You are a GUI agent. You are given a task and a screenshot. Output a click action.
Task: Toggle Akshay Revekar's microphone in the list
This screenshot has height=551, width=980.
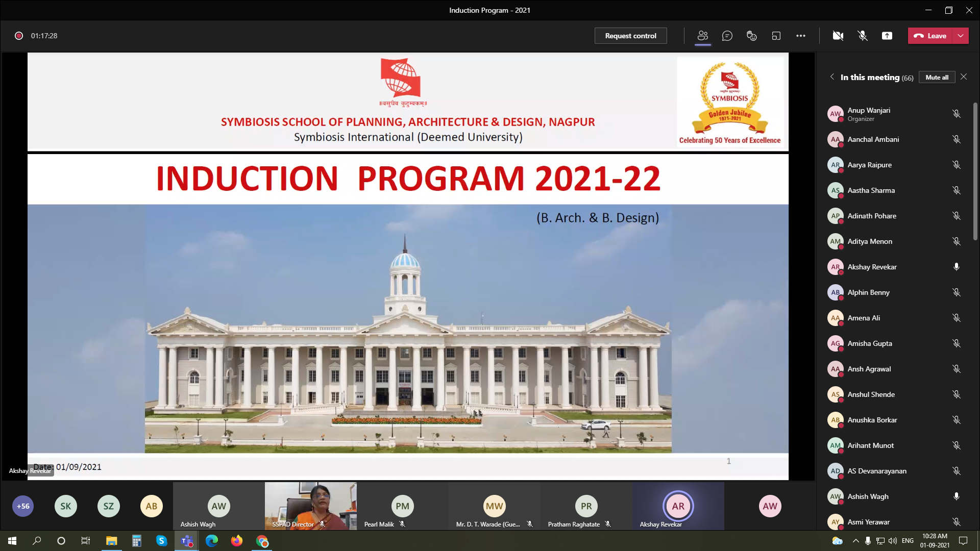957,267
